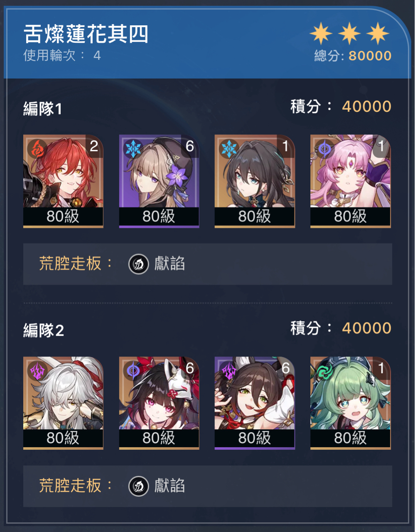
Task: Click the Quantum icon on fox-mask character
Action: click(x=133, y=370)
